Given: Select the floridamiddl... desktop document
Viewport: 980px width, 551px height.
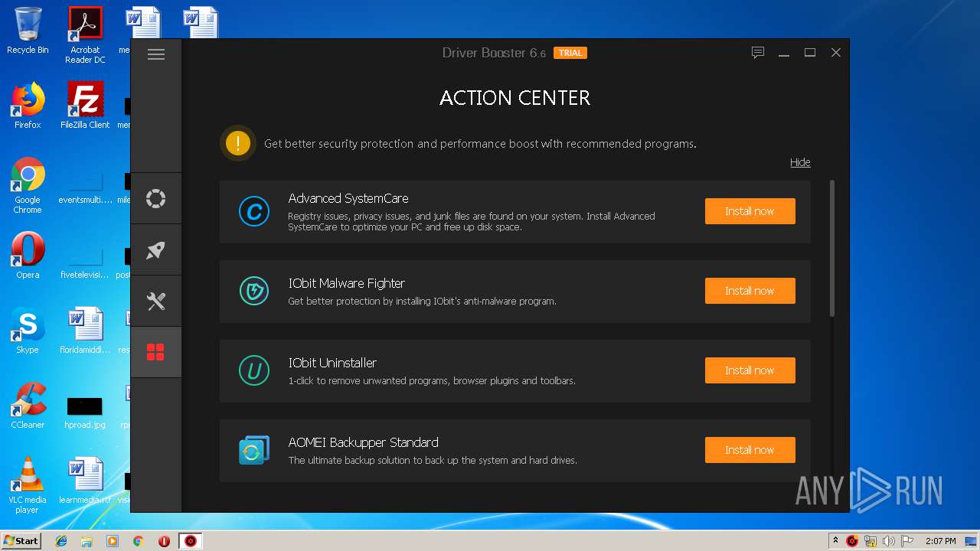Looking at the screenshot, I should click(85, 331).
